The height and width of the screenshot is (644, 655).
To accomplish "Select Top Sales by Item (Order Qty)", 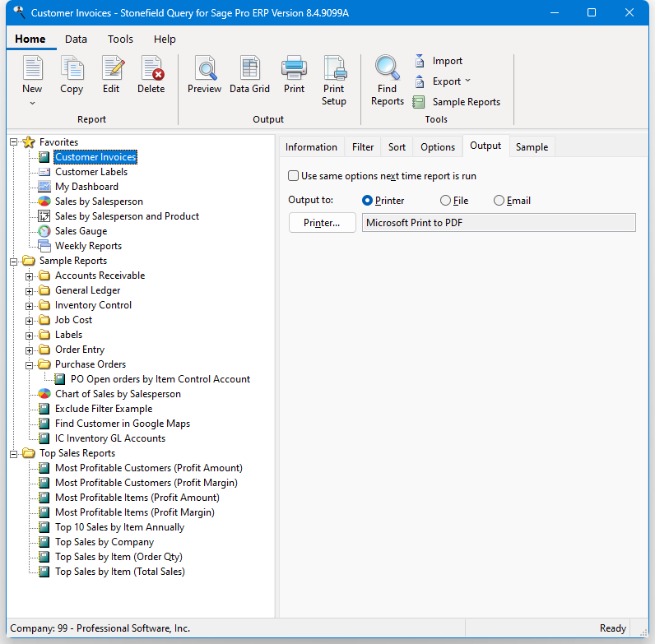I will [x=118, y=557].
